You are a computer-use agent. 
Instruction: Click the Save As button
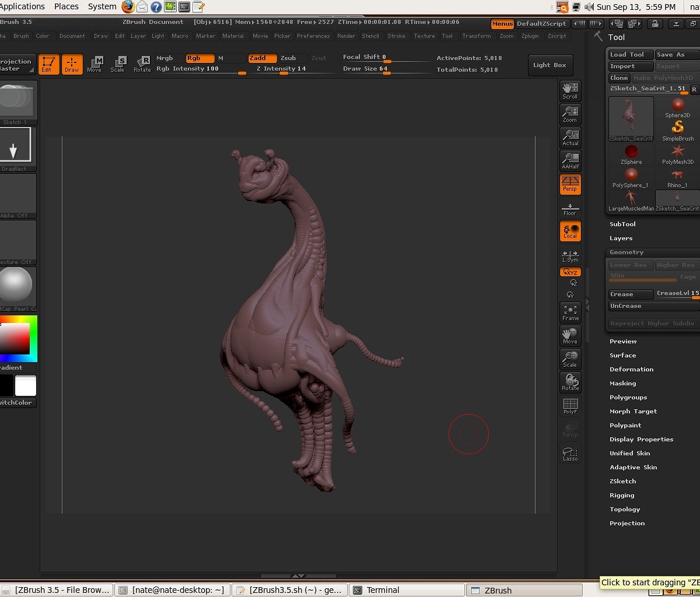(x=677, y=55)
